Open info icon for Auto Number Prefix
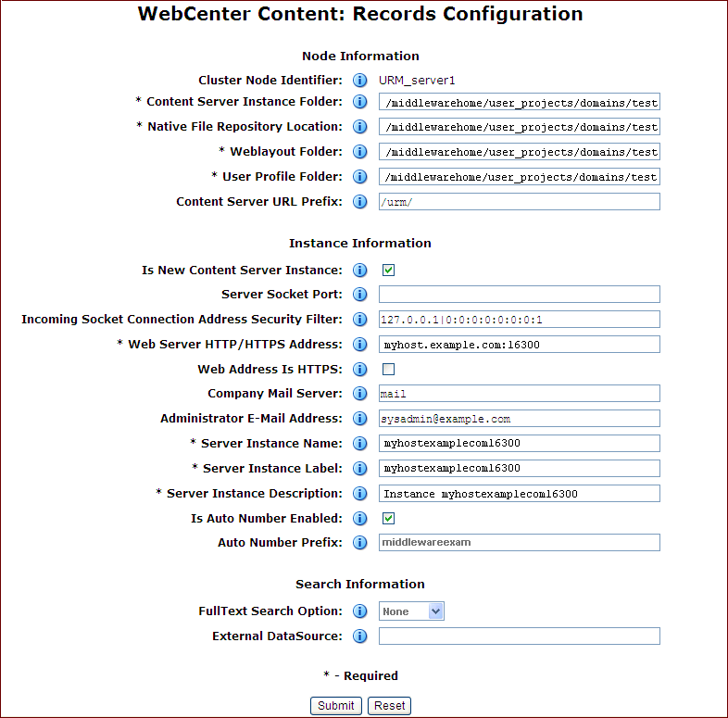Viewport: 728px width, 718px height. [x=359, y=543]
